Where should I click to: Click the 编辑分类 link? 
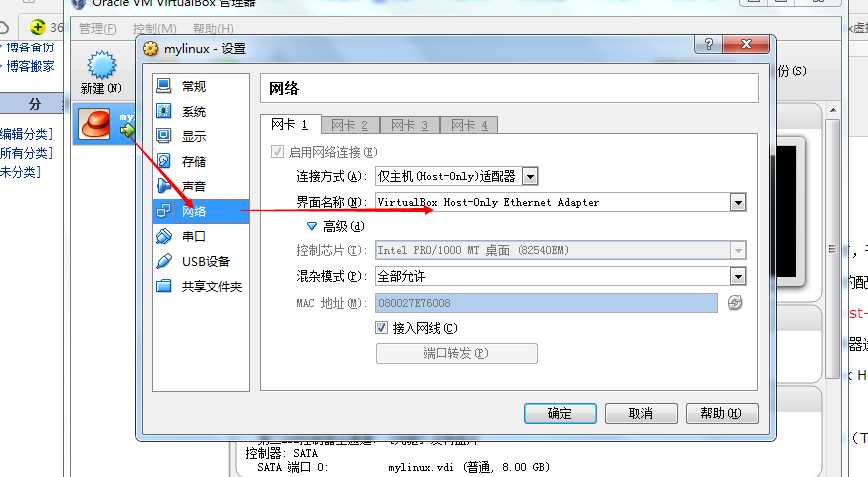click(x=26, y=134)
